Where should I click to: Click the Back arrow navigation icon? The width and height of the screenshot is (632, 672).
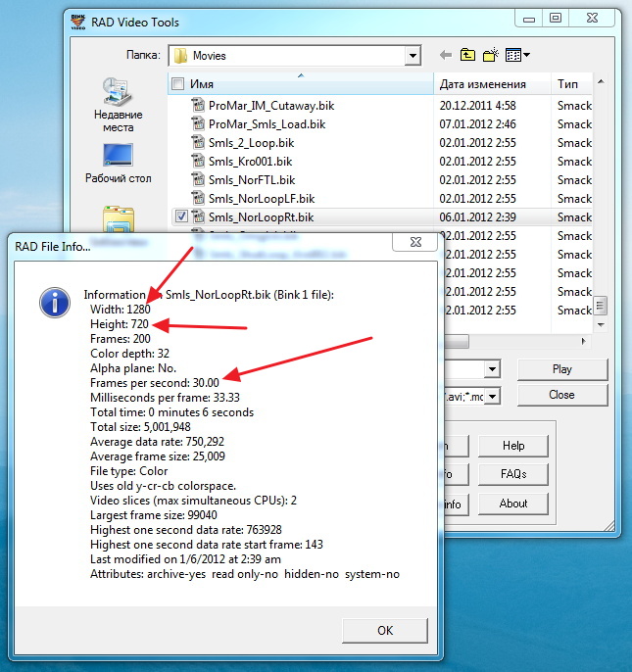446,55
